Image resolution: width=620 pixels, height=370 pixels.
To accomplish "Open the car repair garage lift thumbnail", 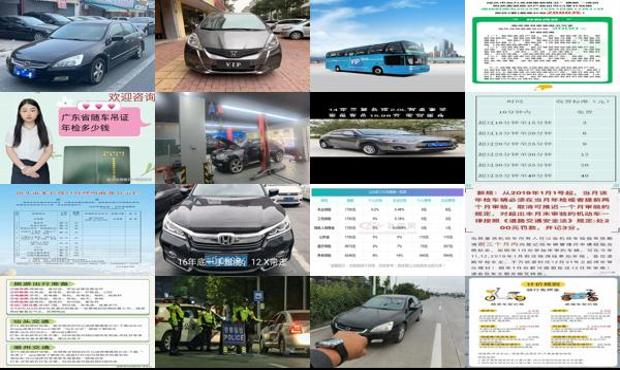I will (232, 138).
